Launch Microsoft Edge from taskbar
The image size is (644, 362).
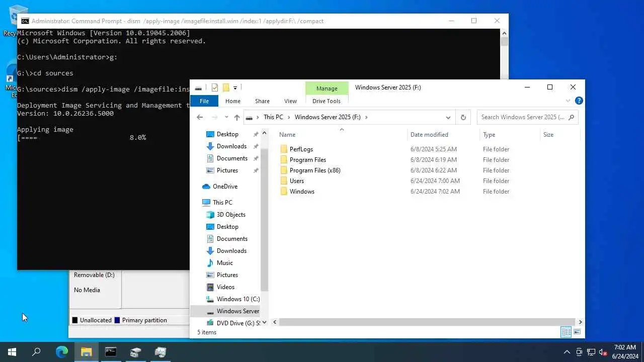[x=61, y=352]
